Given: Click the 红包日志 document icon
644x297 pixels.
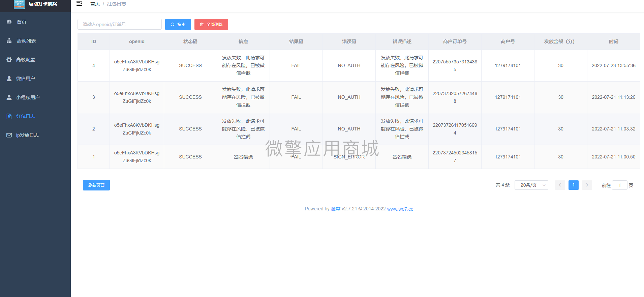Looking at the screenshot, I should [9, 116].
